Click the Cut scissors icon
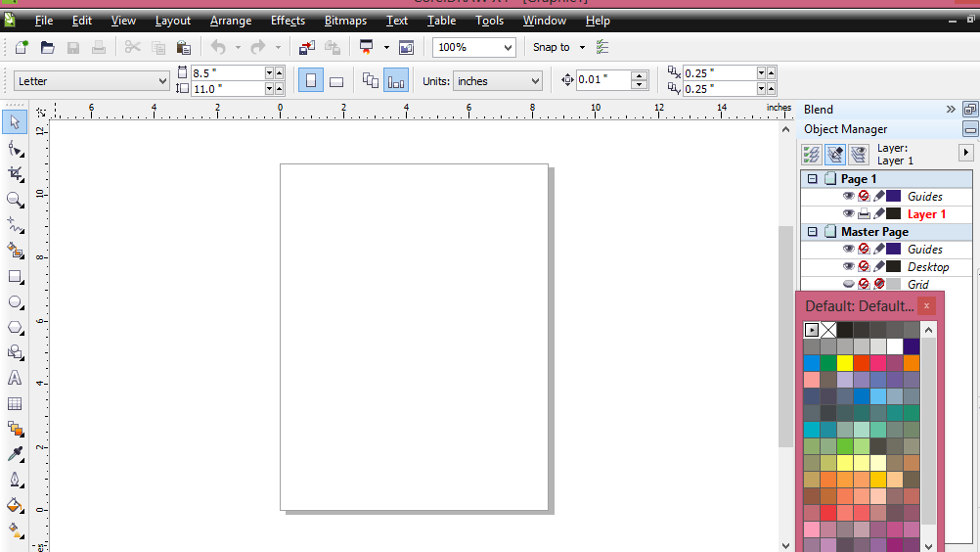Screen dimensions: 980x552 132,48
